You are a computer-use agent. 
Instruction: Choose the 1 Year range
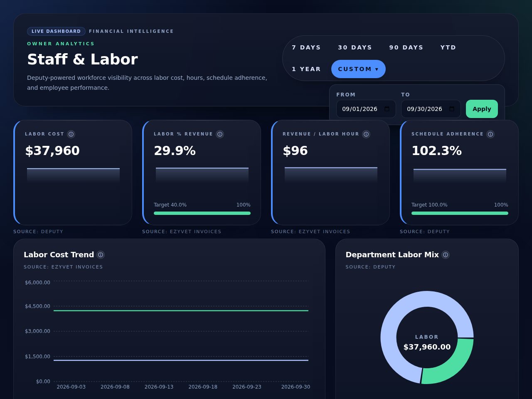click(306, 69)
